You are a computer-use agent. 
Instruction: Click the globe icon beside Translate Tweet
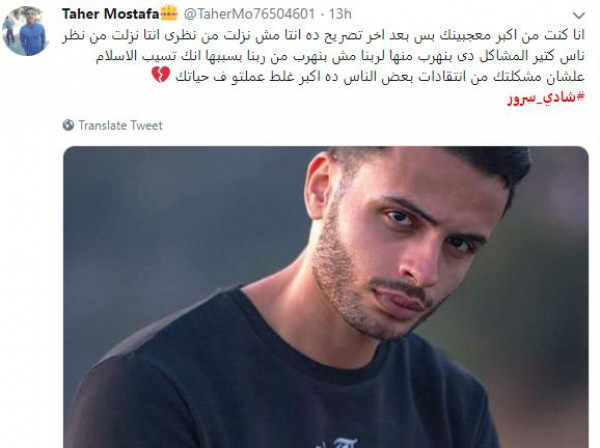point(68,125)
